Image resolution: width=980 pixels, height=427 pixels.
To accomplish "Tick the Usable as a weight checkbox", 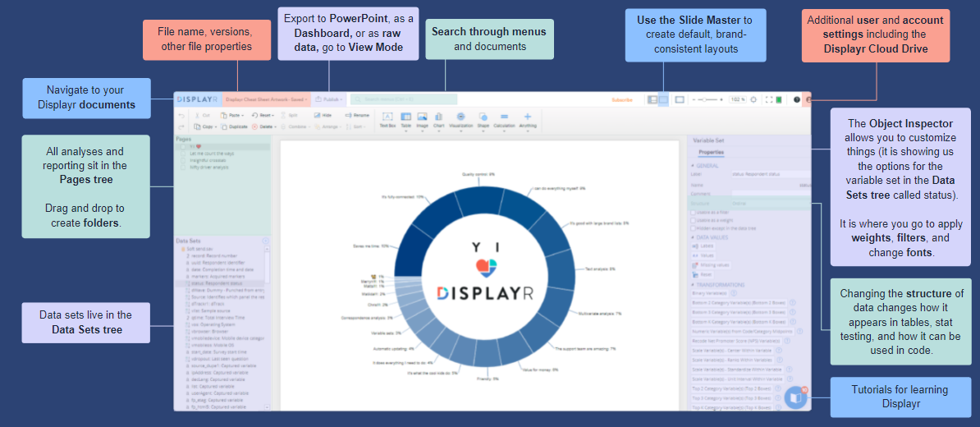I will tap(694, 220).
